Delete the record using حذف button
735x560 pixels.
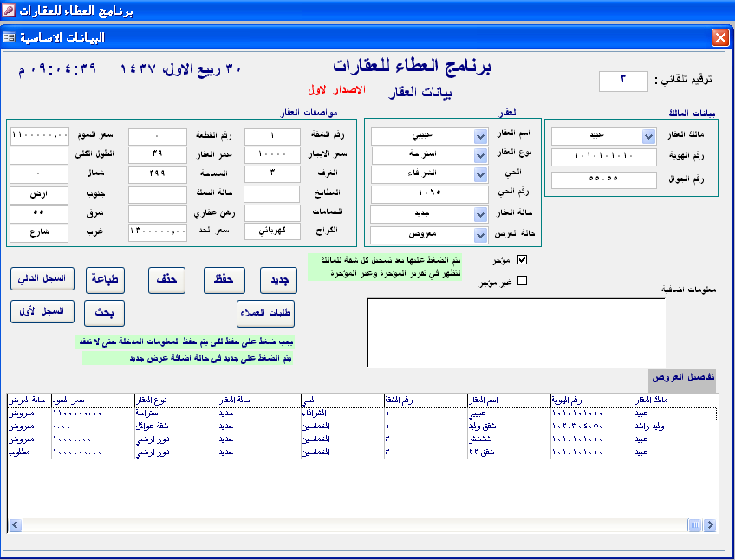tap(167, 280)
